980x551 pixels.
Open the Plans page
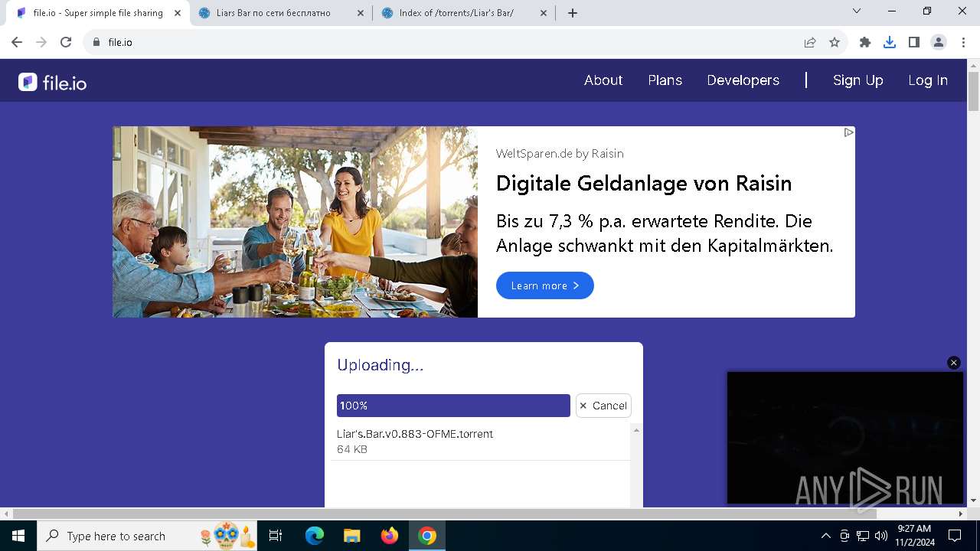tap(665, 80)
